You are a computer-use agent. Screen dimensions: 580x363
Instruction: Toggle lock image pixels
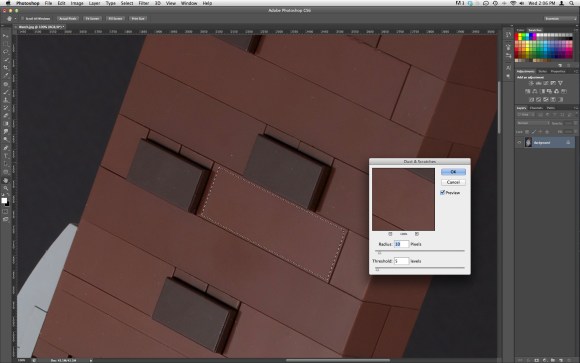pos(534,132)
